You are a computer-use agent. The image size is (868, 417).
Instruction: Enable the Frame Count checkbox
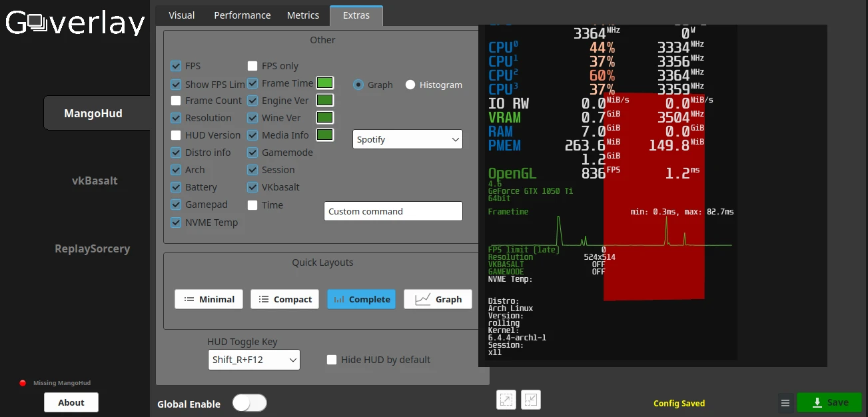click(x=176, y=101)
